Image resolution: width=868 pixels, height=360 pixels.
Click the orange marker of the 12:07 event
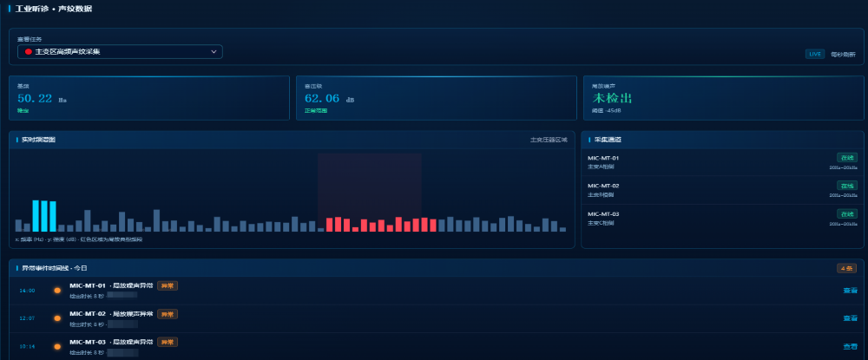pos(57,318)
